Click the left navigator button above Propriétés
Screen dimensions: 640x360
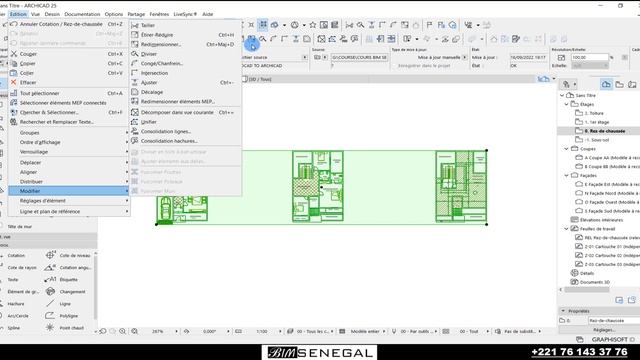(x=619, y=300)
